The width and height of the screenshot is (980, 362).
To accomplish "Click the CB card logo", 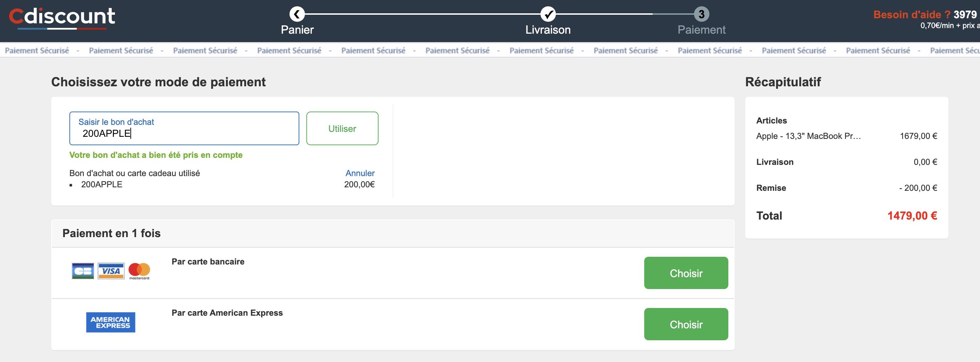I will point(83,271).
